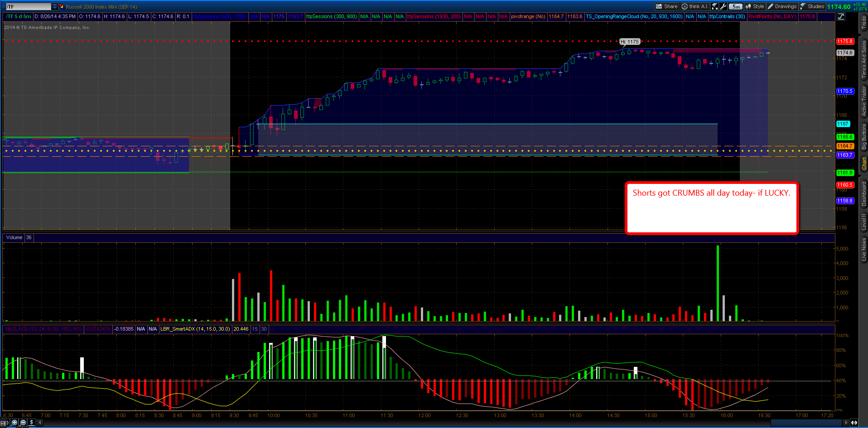Click the pivotrange (No) study label
868x428 pixels.
528,16
